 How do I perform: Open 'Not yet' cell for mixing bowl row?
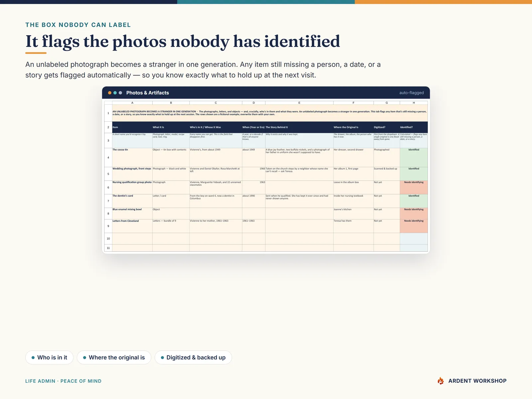click(387, 213)
